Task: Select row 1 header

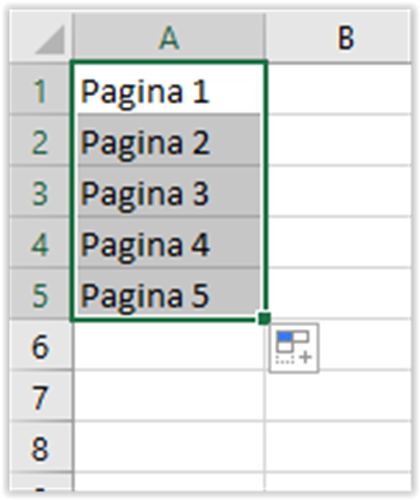Action: click(x=41, y=89)
